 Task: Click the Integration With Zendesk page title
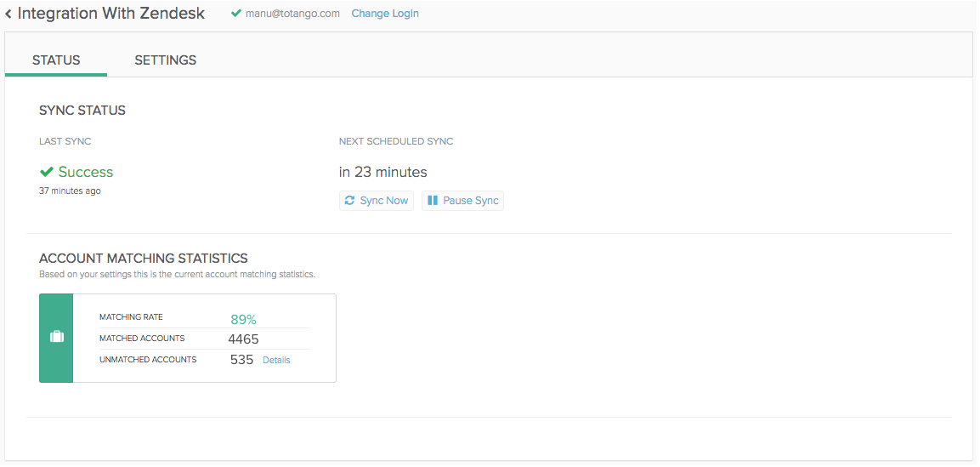point(111,13)
